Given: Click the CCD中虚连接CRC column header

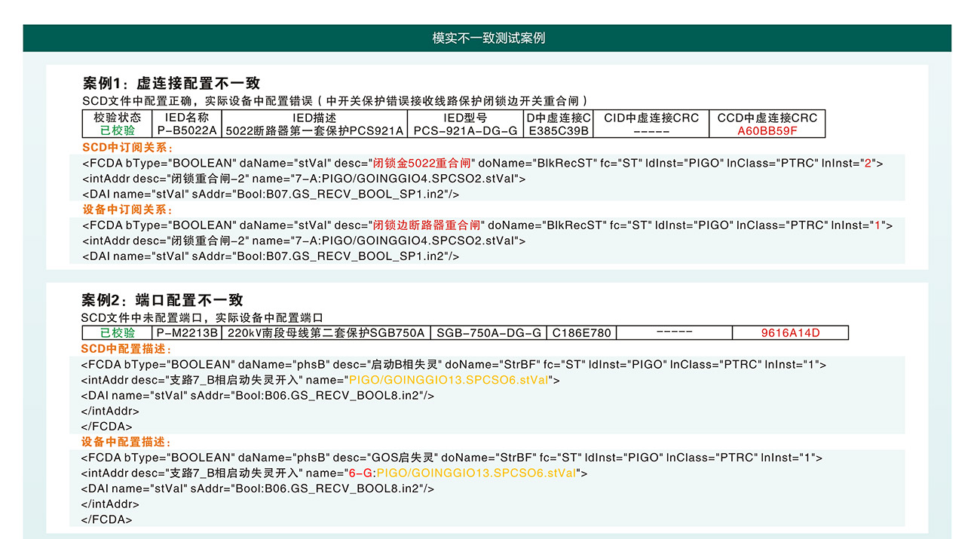Looking at the screenshot, I should (767, 118).
